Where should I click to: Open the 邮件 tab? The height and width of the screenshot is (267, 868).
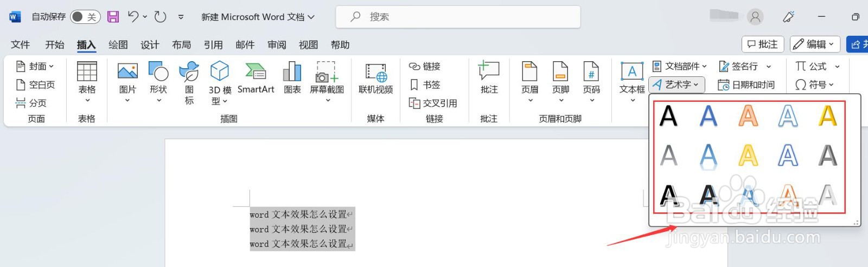pyautogui.click(x=245, y=44)
